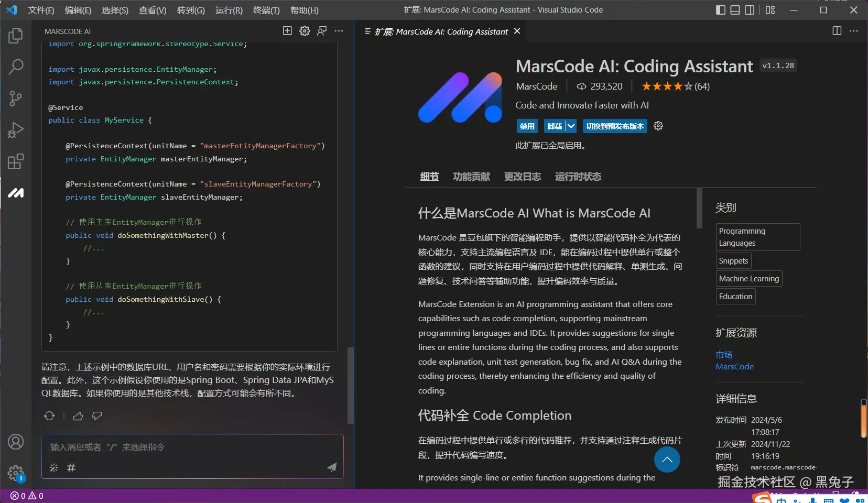
Task: Open extension settings gear menu
Action: (658, 126)
